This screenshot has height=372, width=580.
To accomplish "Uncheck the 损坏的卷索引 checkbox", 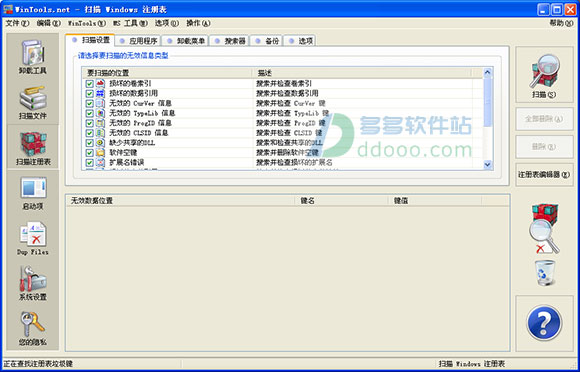I will point(89,84).
